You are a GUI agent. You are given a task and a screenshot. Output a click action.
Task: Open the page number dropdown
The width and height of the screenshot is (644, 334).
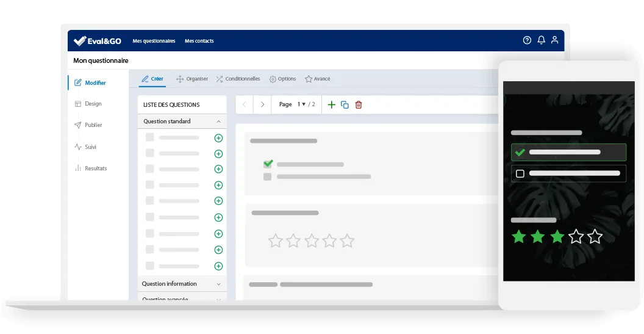pos(301,104)
